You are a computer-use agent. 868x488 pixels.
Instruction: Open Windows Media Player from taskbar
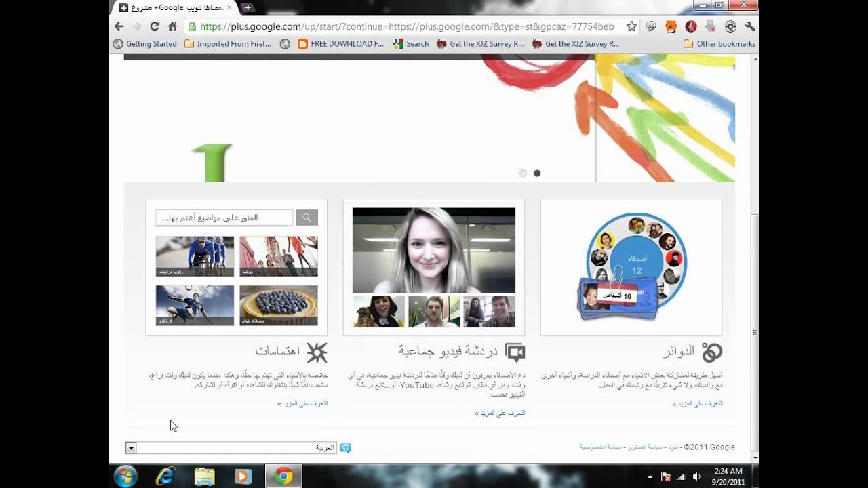pyautogui.click(x=243, y=476)
